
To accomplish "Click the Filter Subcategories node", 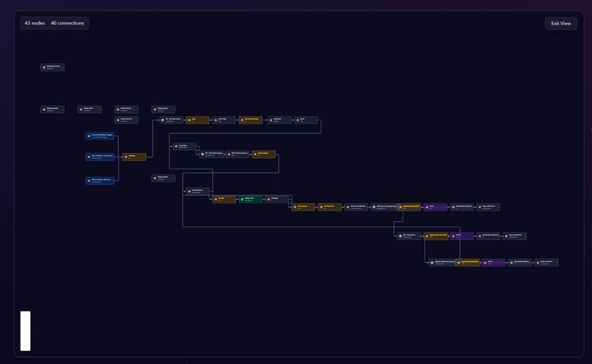I will tap(238, 154).
